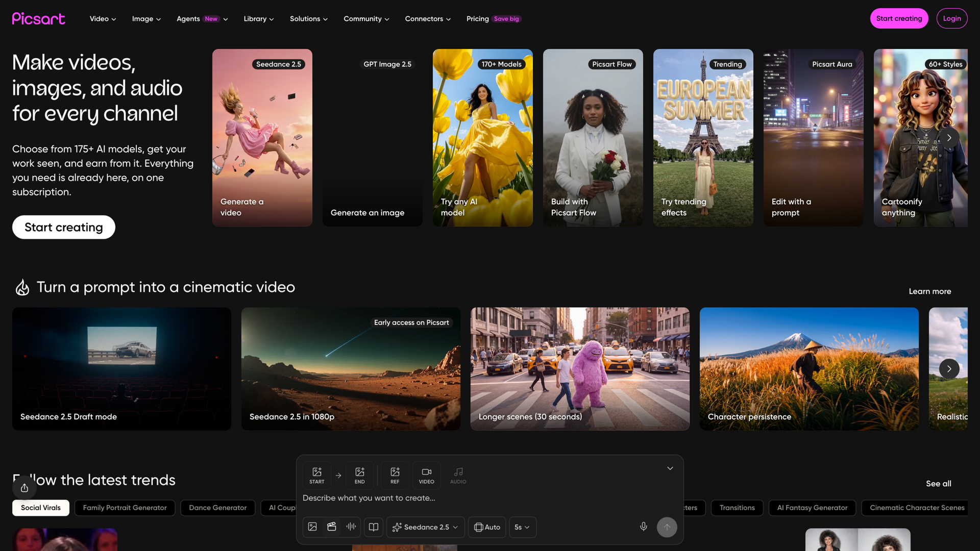Open the 5s duration dropdown
Image resolution: width=980 pixels, height=551 pixels.
click(523, 527)
